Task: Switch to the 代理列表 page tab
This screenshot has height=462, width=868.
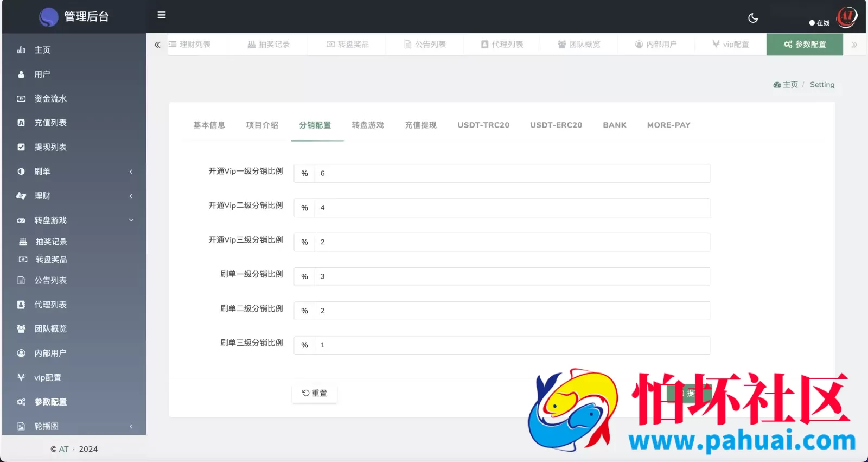Action: [x=502, y=45]
